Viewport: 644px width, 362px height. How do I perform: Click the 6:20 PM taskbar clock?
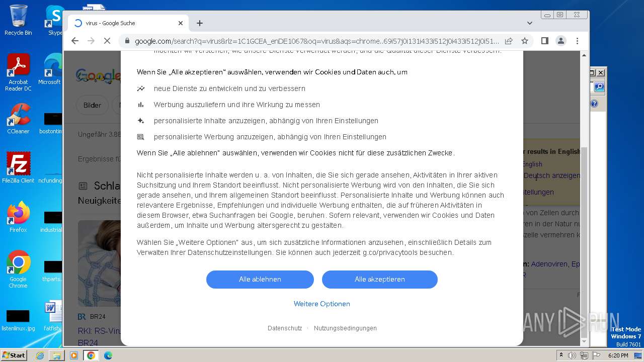click(618, 355)
